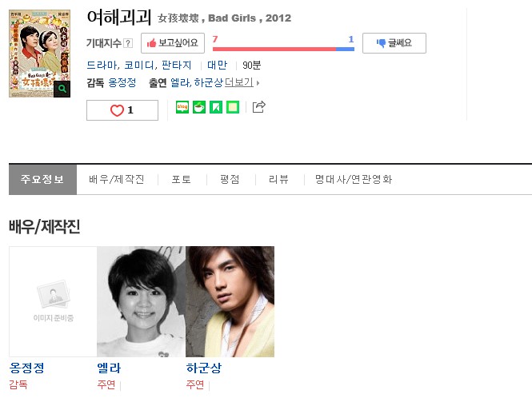Click the red-blue expectation rating bar
Image resolution: width=532 pixels, height=402 pixels.
coord(283,49)
